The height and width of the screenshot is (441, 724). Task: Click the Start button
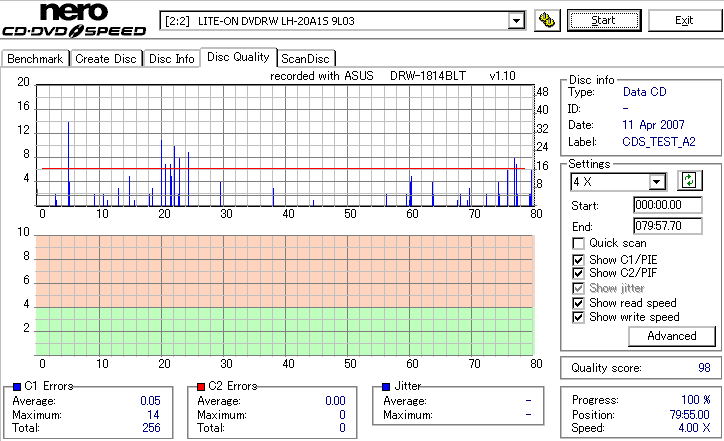point(604,20)
